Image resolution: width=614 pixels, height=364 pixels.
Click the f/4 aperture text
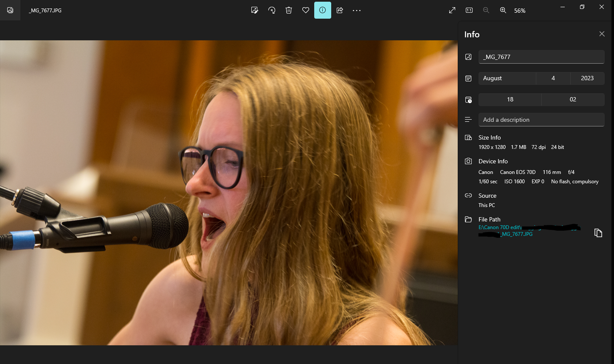571,172
